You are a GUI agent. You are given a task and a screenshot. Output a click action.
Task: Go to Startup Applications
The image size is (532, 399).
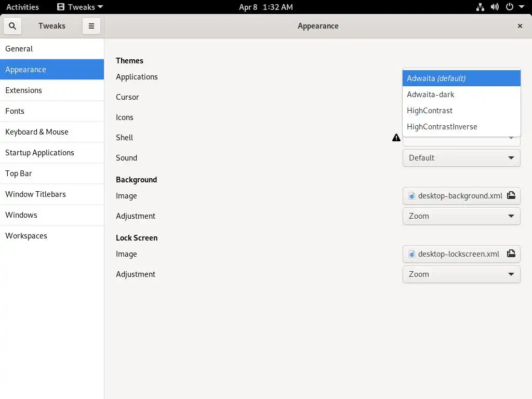click(x=52, y=152)
